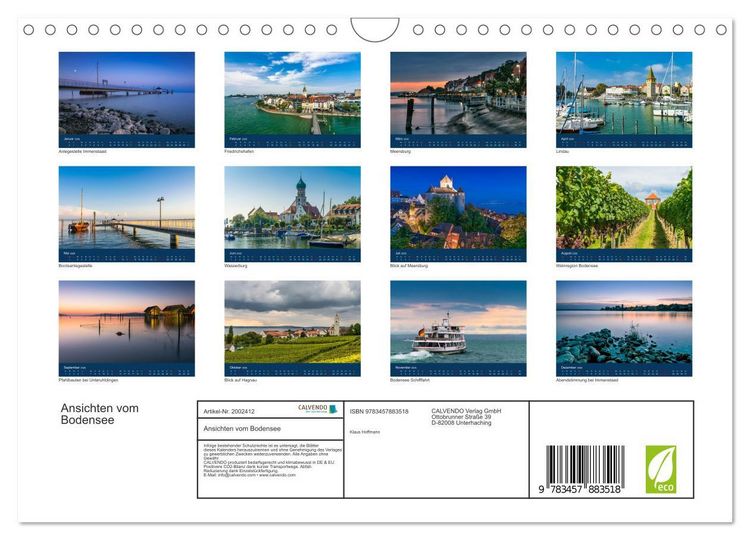Click the 'Wasserburg' caption
Viewport: 750px width, 540px height.
tap(236, 266)
